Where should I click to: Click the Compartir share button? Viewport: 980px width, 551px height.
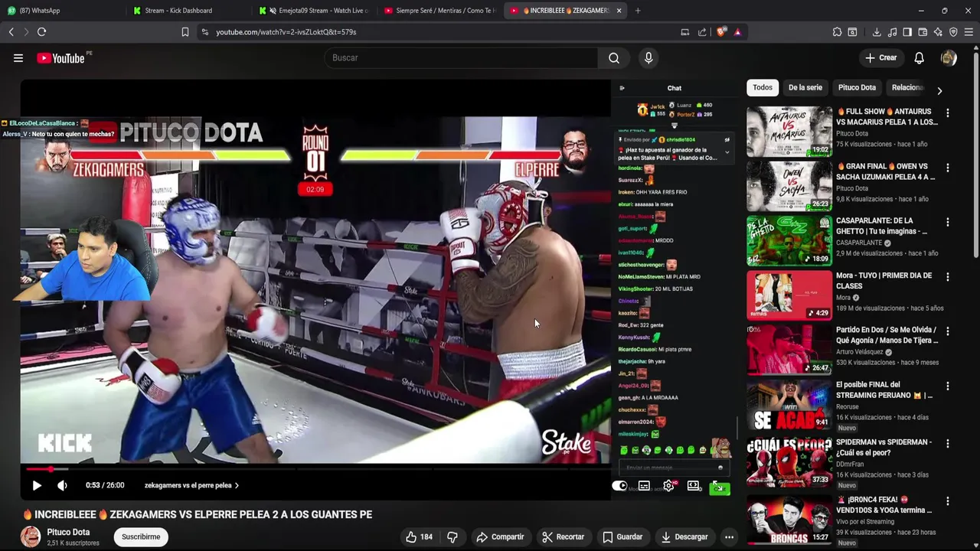coord(500,537)
